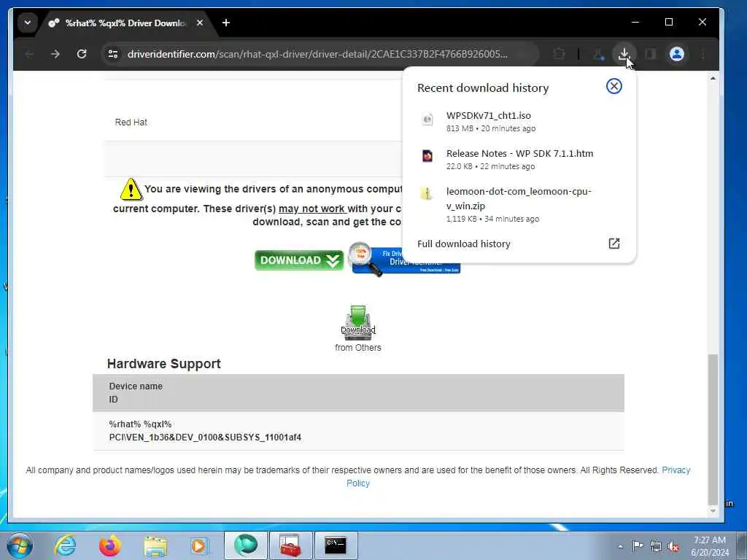Open WPSDKv71_cht1.iso download entry
The height and width of the screenshot is (560, 747).
tap(519, 122)
